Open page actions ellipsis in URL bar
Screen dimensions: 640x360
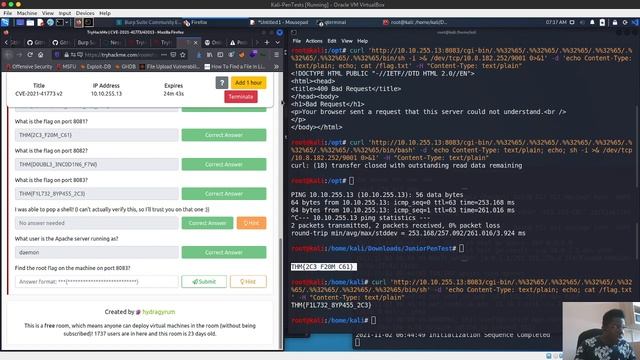[164, 55]
